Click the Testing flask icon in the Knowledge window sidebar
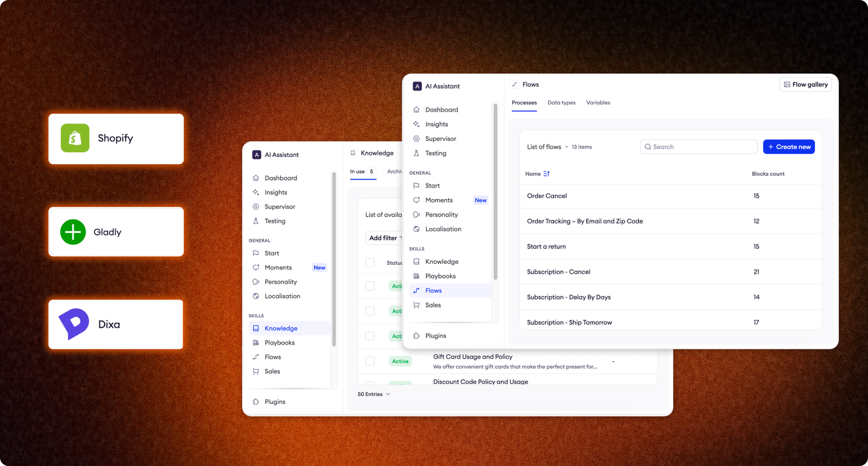The image size is (868, 466). pyautogui.click(x=256, y=221)
